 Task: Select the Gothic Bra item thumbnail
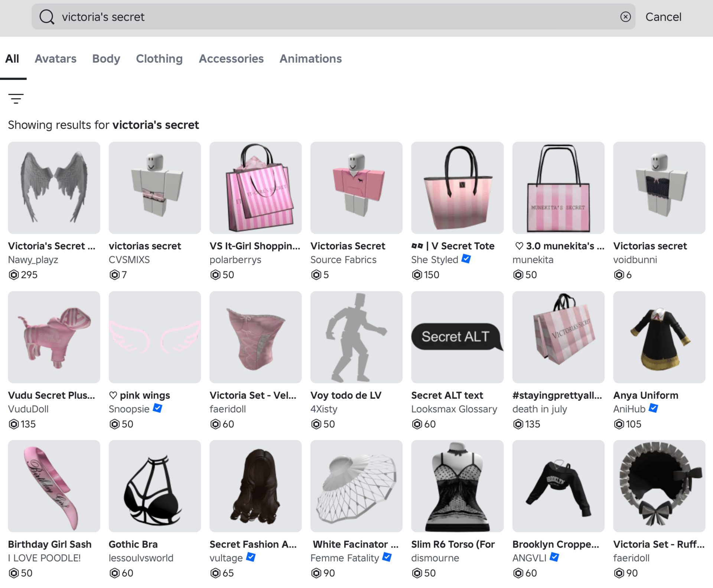pyautogui.click(x=154, y=486)
